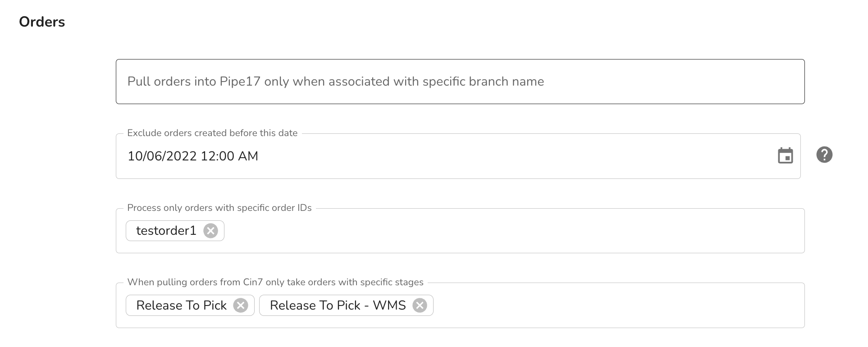Click the Pull orders into Pipe17 placeholder text
Screen dimensions: 868x347
(336, 82)
